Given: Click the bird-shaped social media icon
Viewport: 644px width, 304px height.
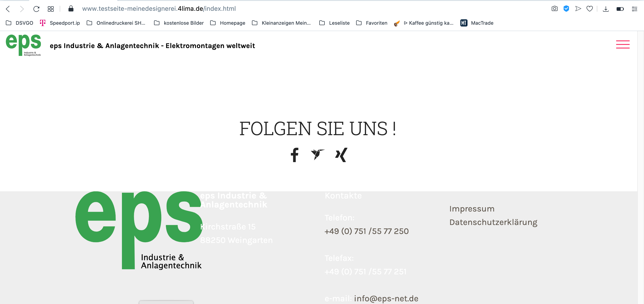Looking at the screenshot, I should [318, 154].
